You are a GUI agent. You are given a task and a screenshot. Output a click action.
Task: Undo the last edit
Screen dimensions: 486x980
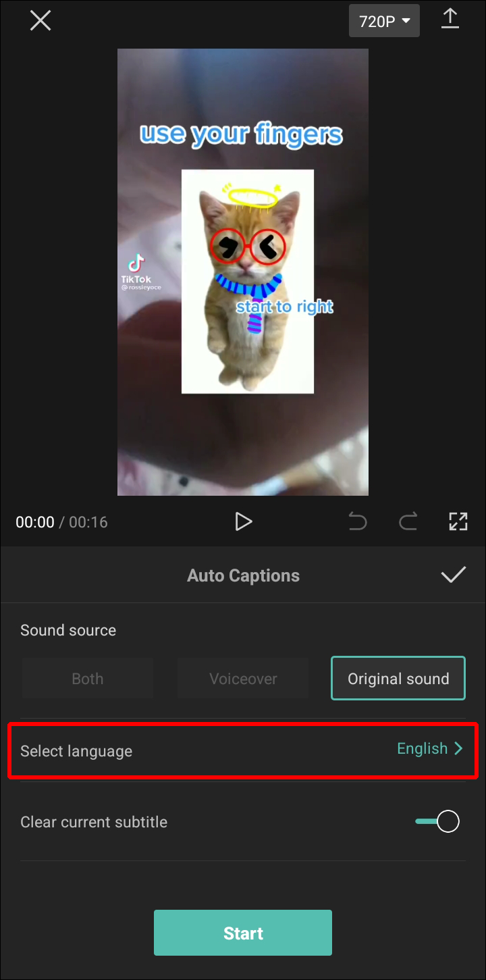coord(358,521)
